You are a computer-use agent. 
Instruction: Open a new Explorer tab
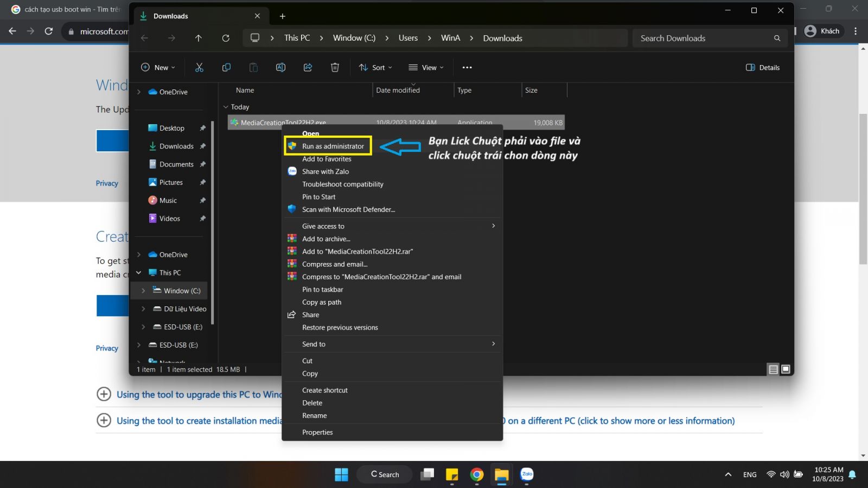pyautogui.click(x=282, y=16)
